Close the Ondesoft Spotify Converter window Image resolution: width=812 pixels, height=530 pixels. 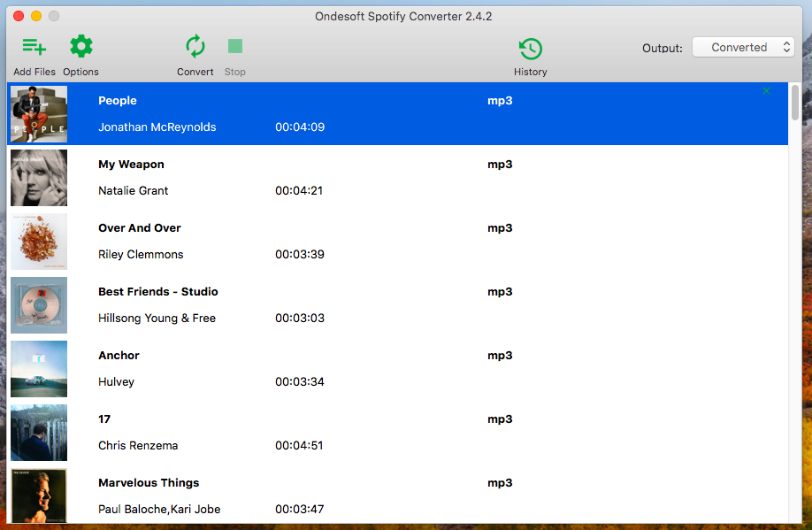[19, 16]
